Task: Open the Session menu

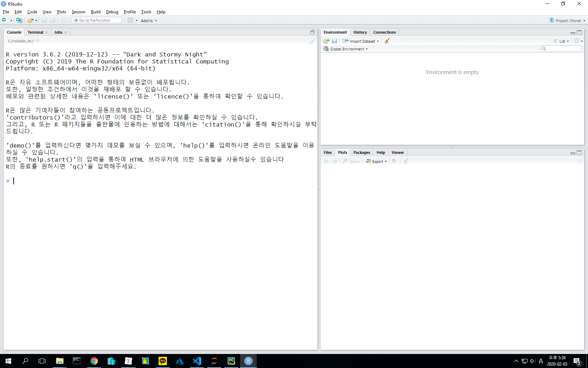Action: click(78, 12)
